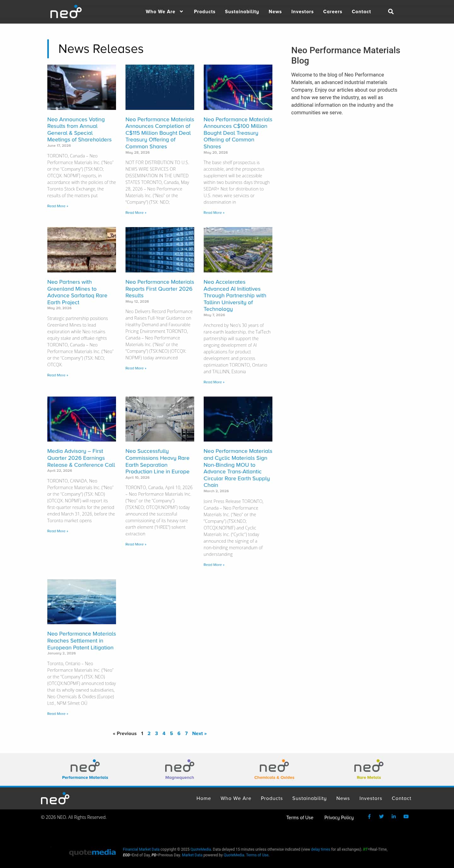Viewport: 454px width, 868px height.
Task: Open Careers in the top navigation
Action: coord(332,11)
